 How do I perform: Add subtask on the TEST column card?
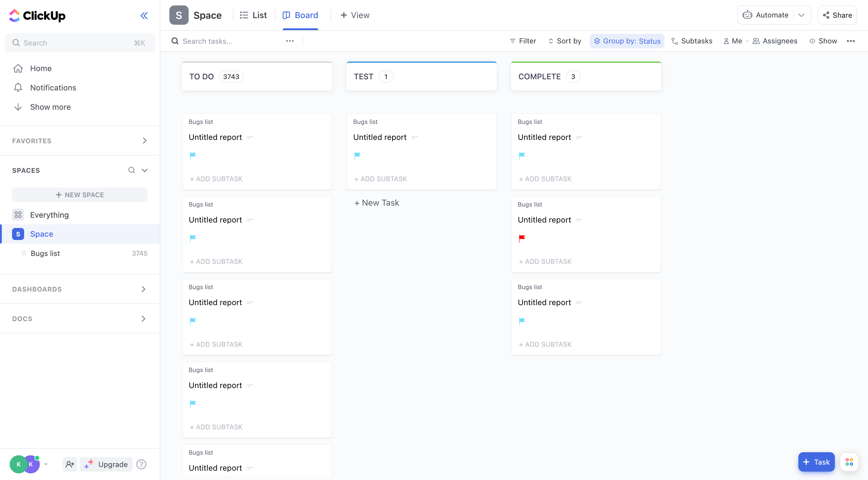380,179
